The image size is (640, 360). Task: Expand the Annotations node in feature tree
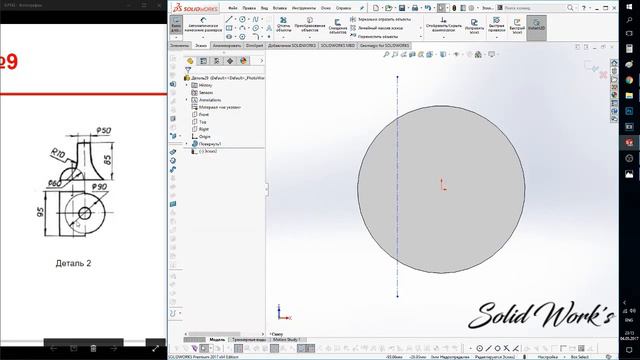pos(187,100)
